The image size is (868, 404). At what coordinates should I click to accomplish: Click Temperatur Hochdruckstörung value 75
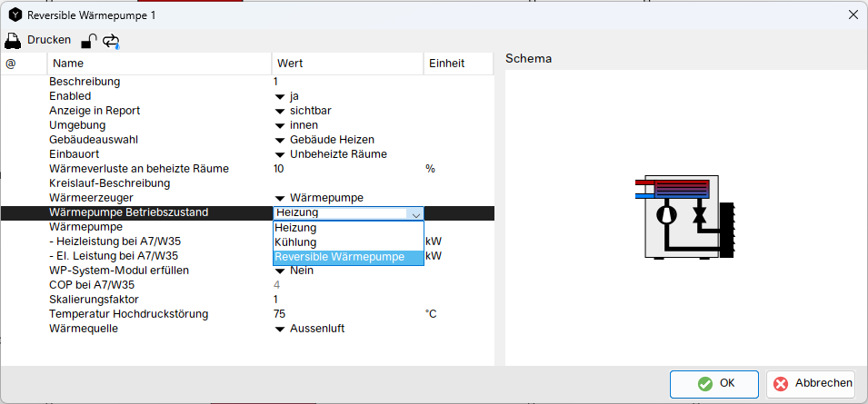click(279, 314)
